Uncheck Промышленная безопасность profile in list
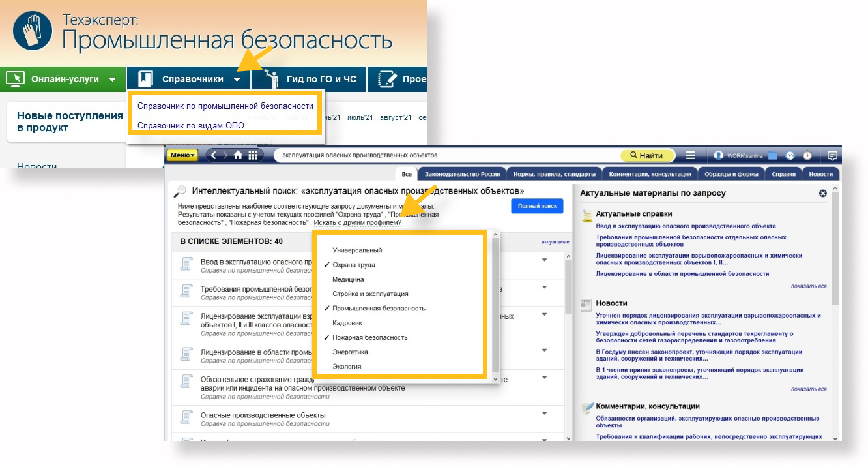 click(x=379, y=309)
